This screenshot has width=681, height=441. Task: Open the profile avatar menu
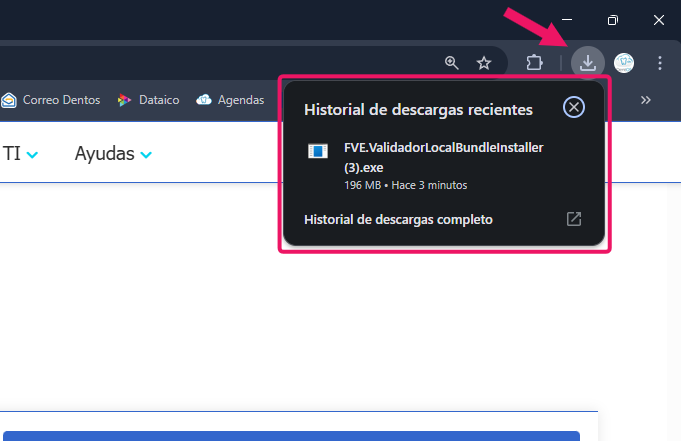pos(624,63)
